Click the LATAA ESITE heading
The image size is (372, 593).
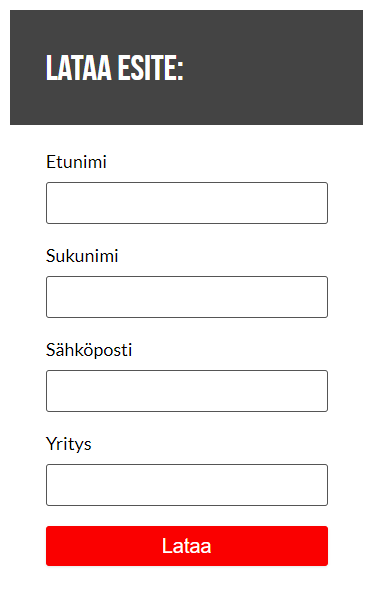[x=115, y=68]
